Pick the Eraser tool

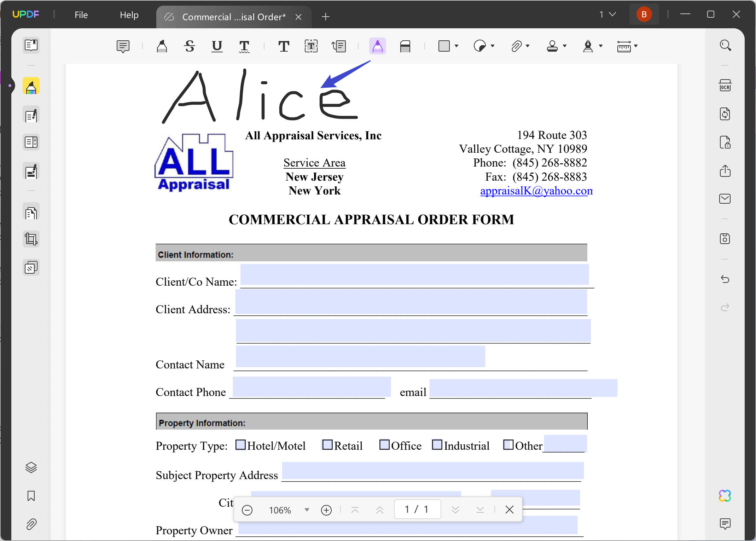pos(405,46)
